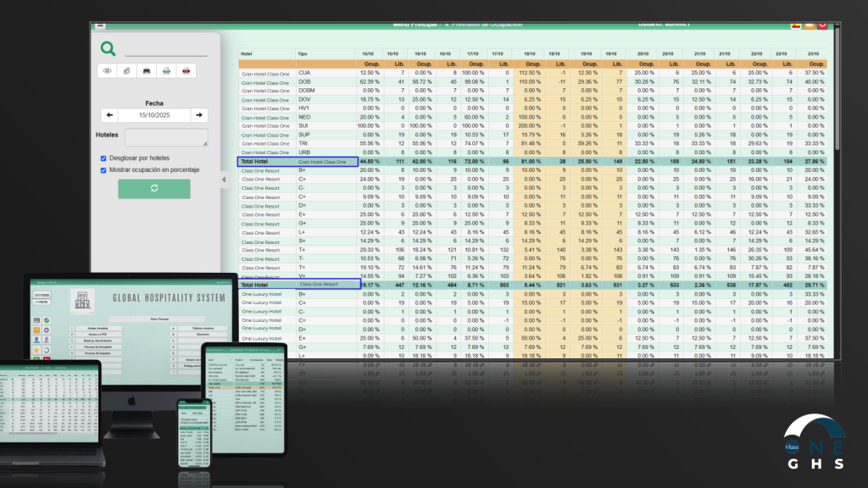Click the purple printer icon

tap(146, 71)
